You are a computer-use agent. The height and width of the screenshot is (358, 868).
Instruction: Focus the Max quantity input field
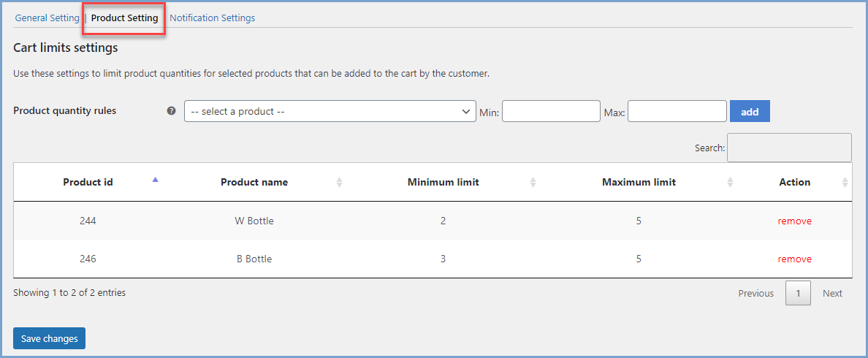[x=677, y=111]
